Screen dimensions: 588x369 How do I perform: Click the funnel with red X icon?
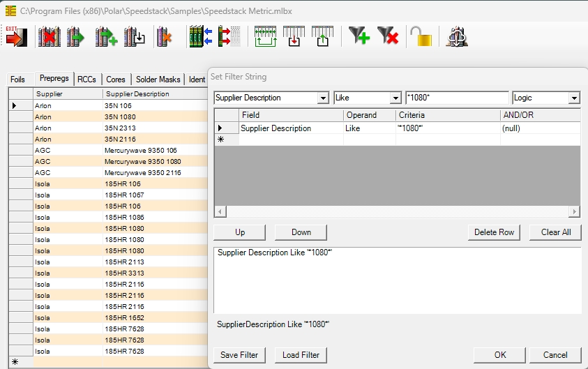pos(388,36)
